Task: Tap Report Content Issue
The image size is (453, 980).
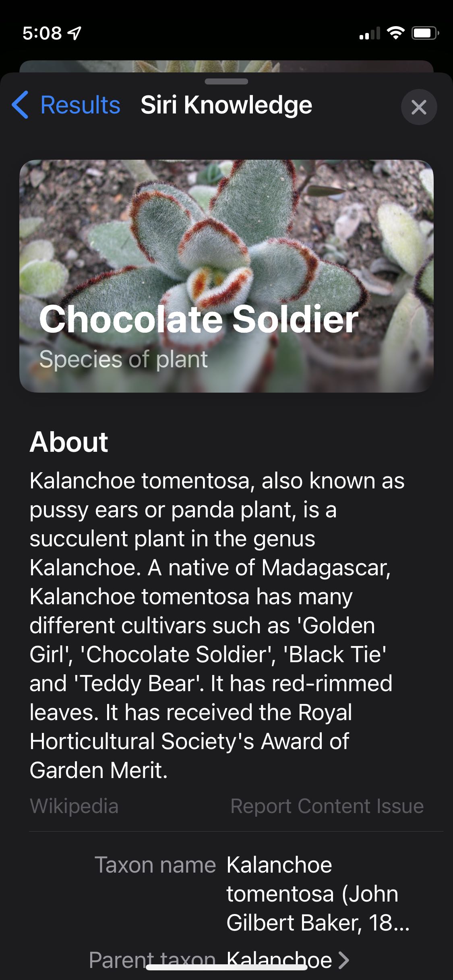Action: 327,806
